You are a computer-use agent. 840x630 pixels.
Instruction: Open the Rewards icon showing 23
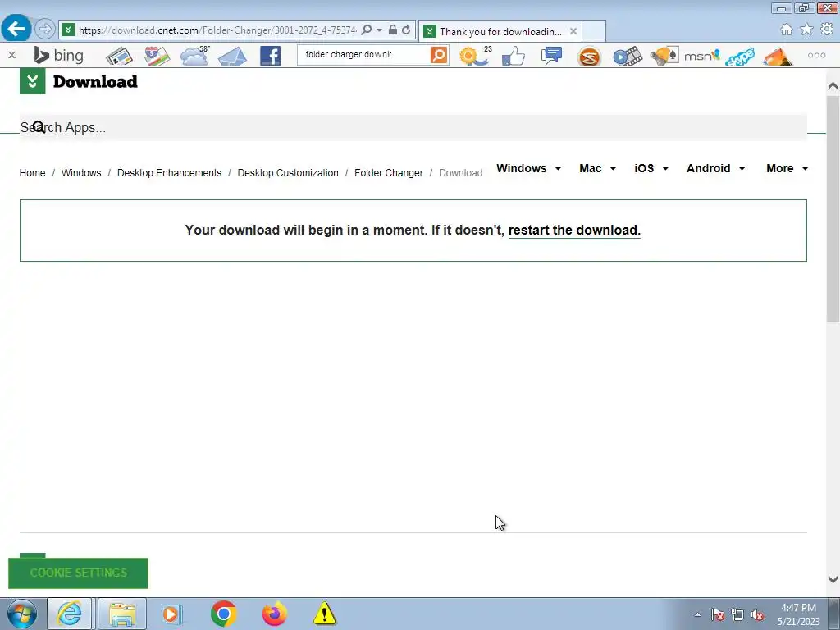click(476, 56)
